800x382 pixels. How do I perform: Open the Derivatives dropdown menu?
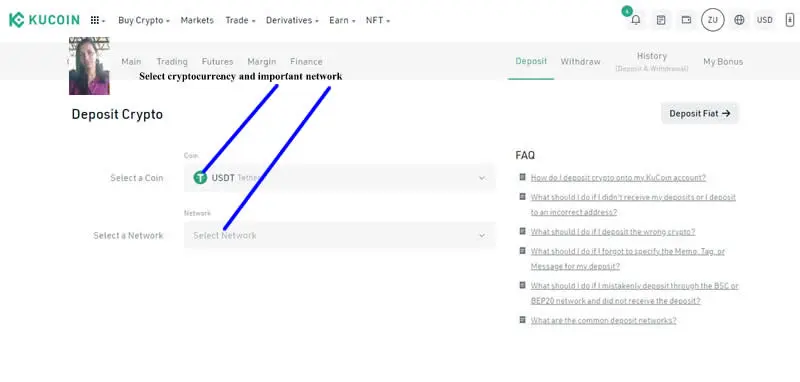(x=292, y=20)
